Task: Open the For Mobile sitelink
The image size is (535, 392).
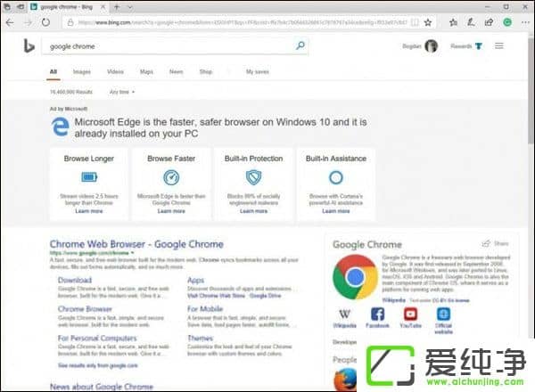Action: 205,309
